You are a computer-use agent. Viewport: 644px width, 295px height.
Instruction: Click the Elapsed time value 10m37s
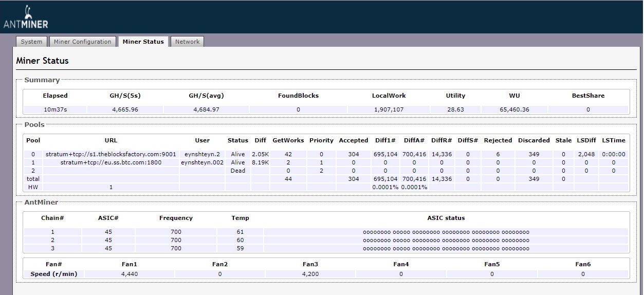(55, 109)
